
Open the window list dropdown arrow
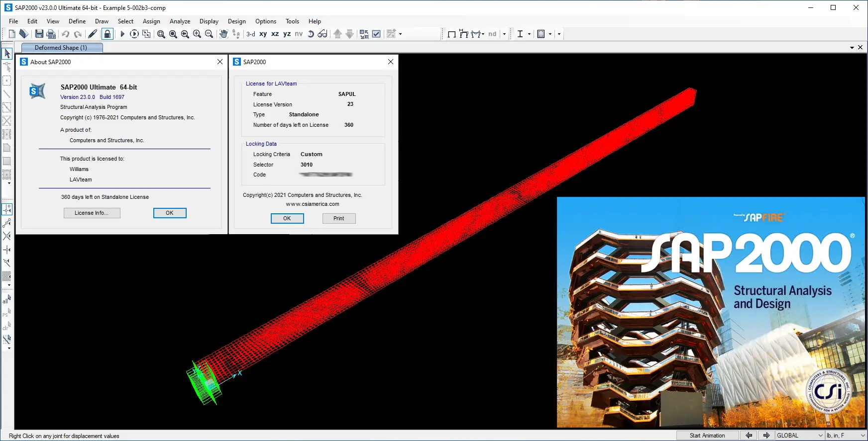pos(852,48)
